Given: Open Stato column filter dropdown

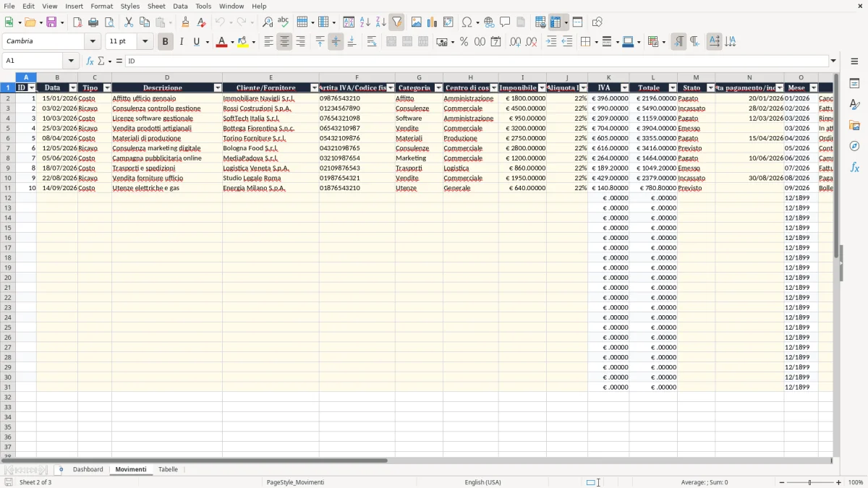Looking at the screenshot, I should click(x=710, y=88).
